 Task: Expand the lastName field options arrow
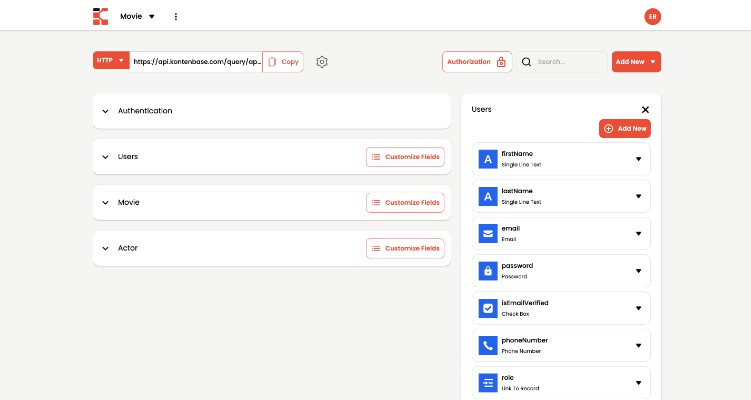[x=638, y=196]
